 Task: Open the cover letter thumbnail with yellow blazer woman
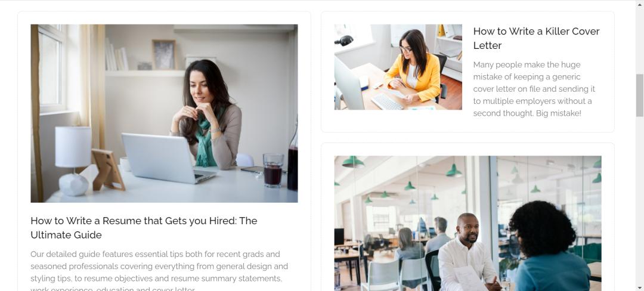[398, 67]
